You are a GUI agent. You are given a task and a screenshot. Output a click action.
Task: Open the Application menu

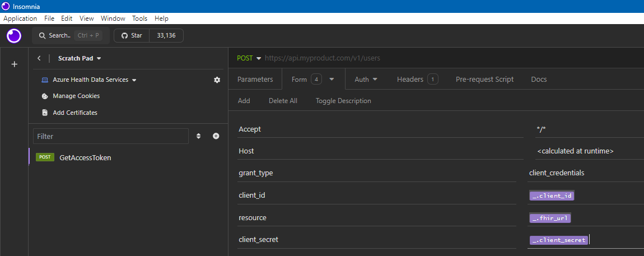pos(20,18)
